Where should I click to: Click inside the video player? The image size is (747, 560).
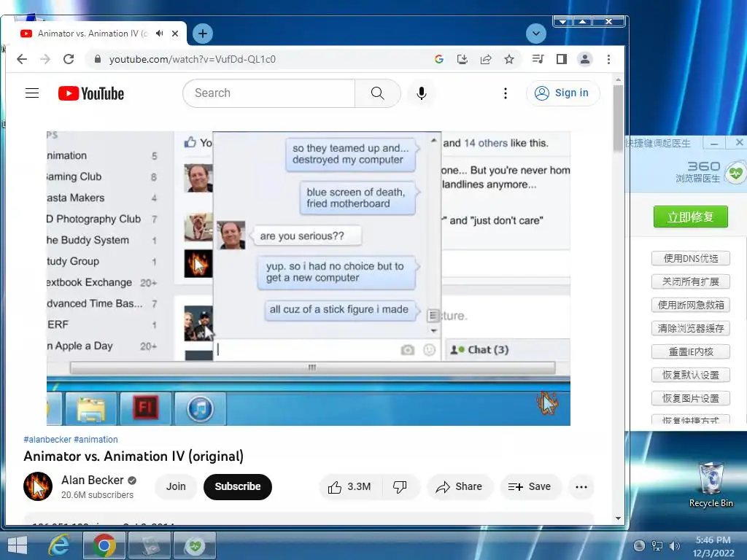309,278
